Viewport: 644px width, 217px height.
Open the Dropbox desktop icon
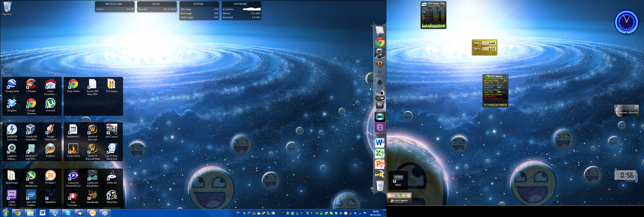(12, 105)
